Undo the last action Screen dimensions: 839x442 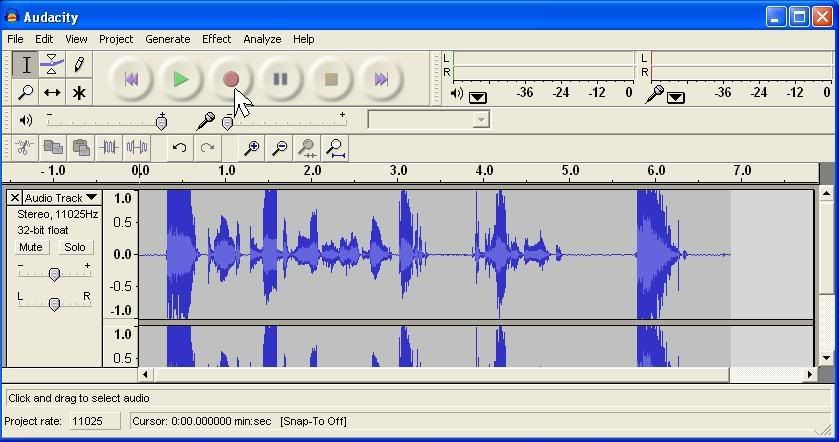pos(180,148)
